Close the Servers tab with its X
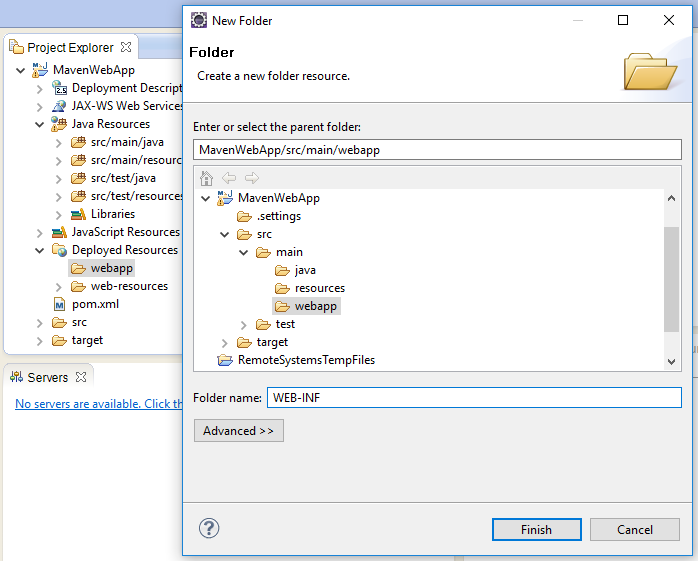The height and width of the screenshot is (561, 698). point(81,377)
